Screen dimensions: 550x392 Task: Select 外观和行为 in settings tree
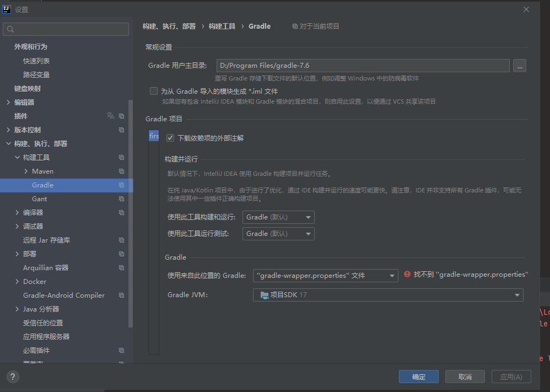[30, 47]
